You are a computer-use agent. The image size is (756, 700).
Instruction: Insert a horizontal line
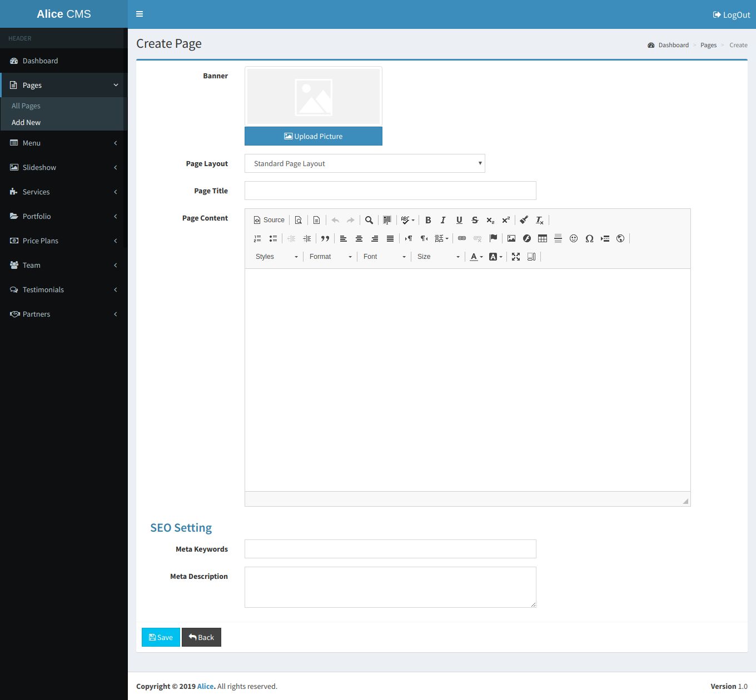[558, 238]
